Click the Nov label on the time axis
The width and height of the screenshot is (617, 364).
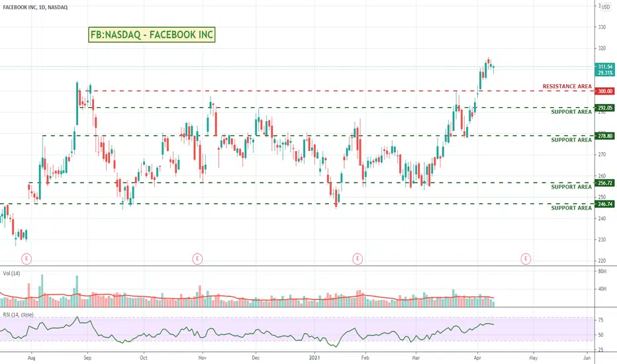(x=203, y=357)
